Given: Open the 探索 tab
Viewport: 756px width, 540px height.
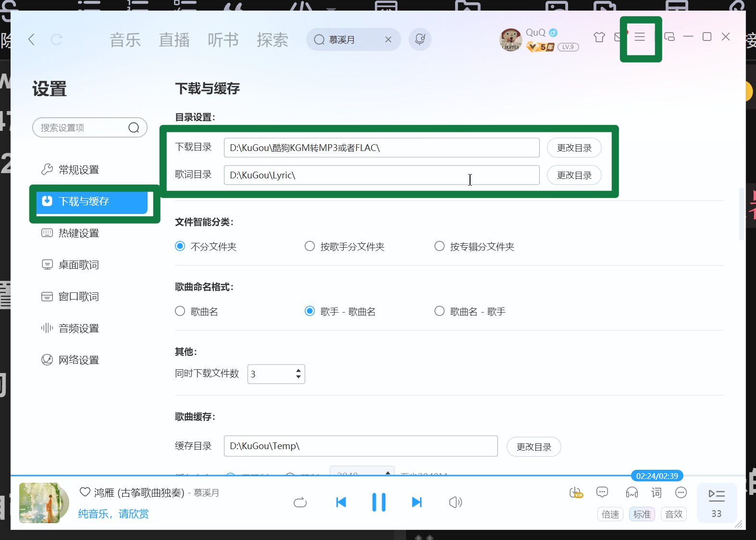Looking at the screenshot, I should pyautogui.click(x=273, y=40).
